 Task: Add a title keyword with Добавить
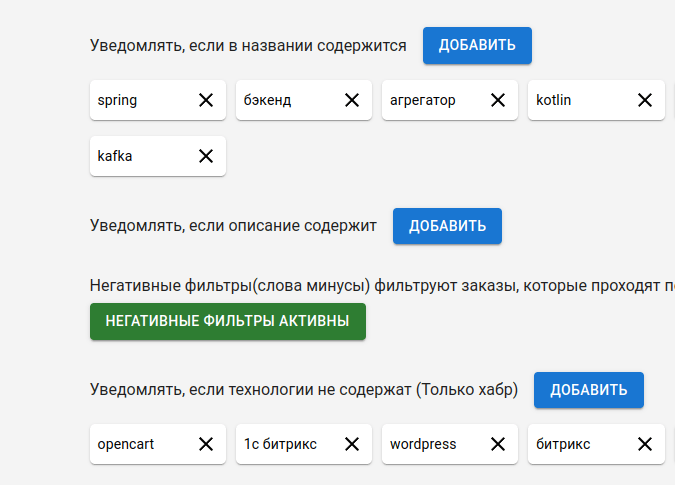pyautogui.click(x=477, y=45)
